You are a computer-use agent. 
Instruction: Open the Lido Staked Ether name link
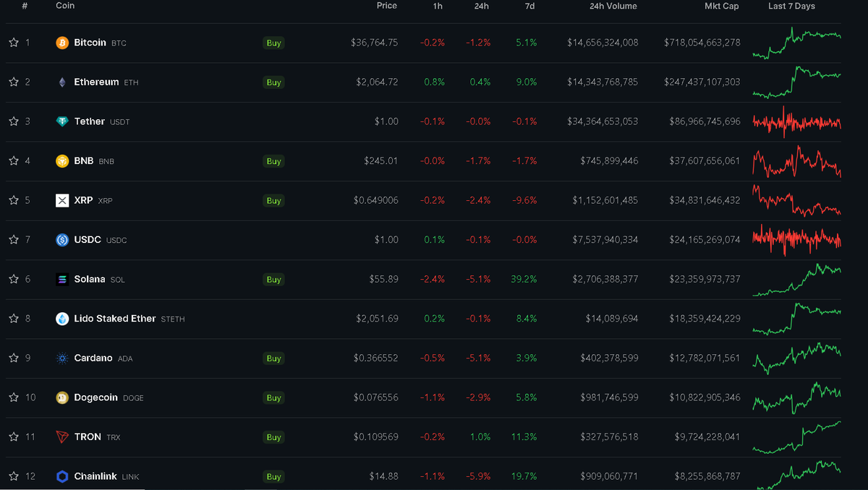[115, 318]
